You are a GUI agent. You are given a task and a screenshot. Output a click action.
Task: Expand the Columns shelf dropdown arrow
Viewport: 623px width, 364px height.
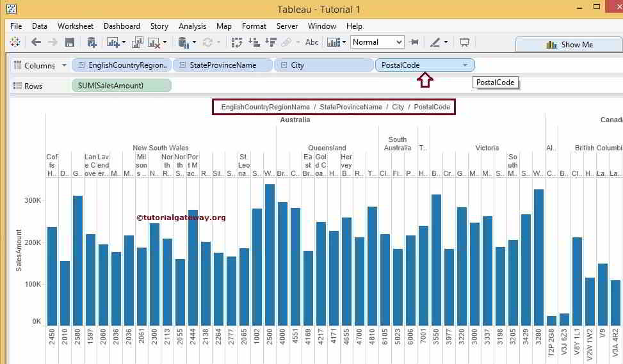[64, 65]
